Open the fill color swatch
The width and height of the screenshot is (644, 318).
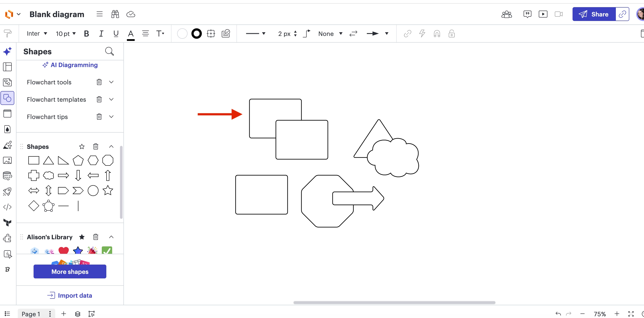(x=182, y=34)
